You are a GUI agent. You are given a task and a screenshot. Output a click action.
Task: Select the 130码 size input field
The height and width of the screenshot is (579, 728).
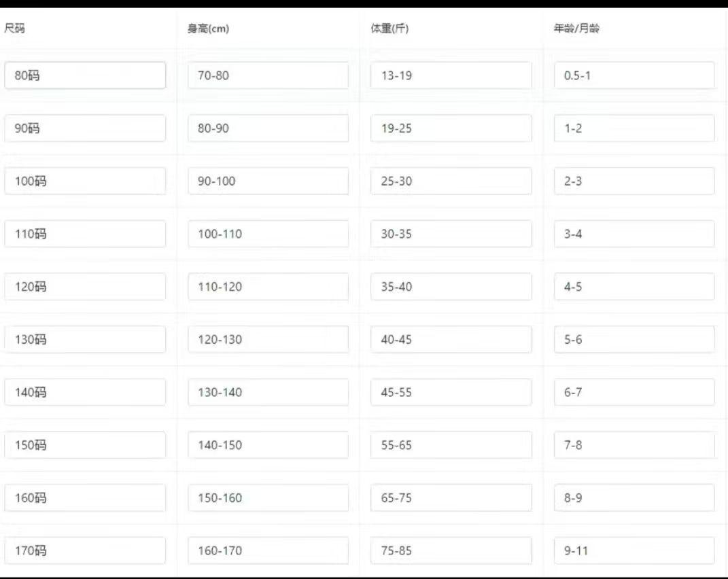click(x=85, y=340)
